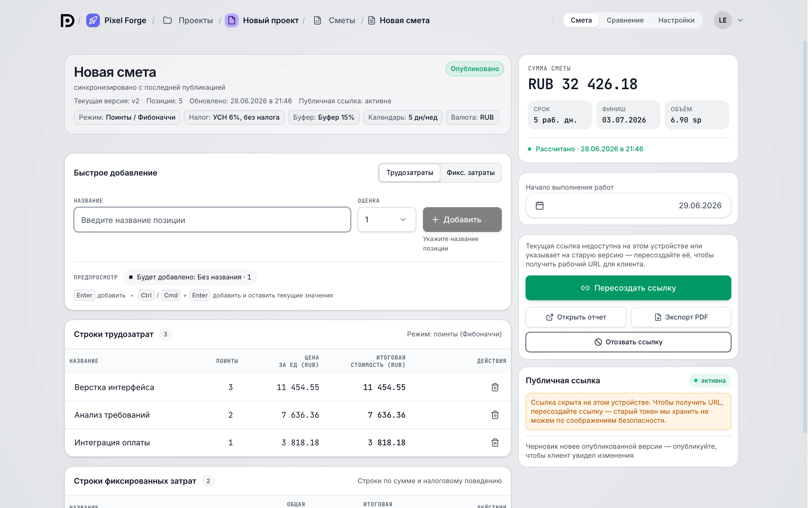Image resolution: width=812 pixels, height=508 pixels.
Task: Click the Буфер: Буфер 15% chip
Action: pos(324,117)
